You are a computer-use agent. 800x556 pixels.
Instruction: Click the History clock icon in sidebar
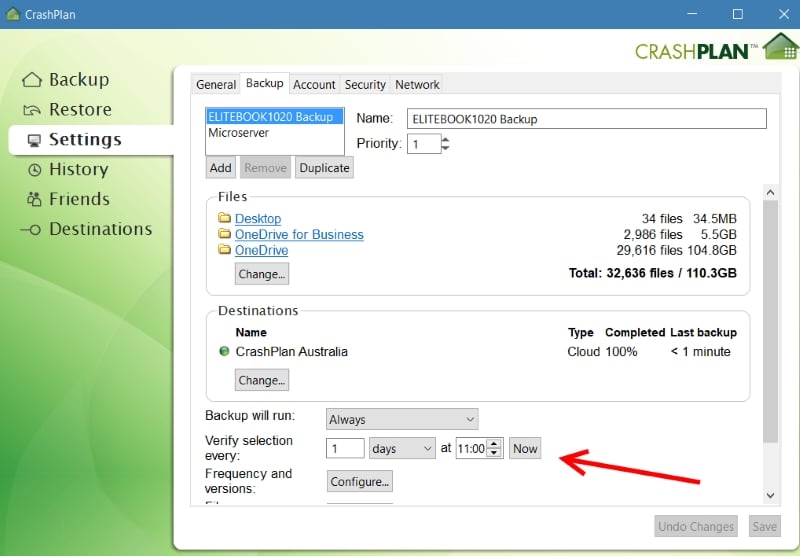point(34,170)
